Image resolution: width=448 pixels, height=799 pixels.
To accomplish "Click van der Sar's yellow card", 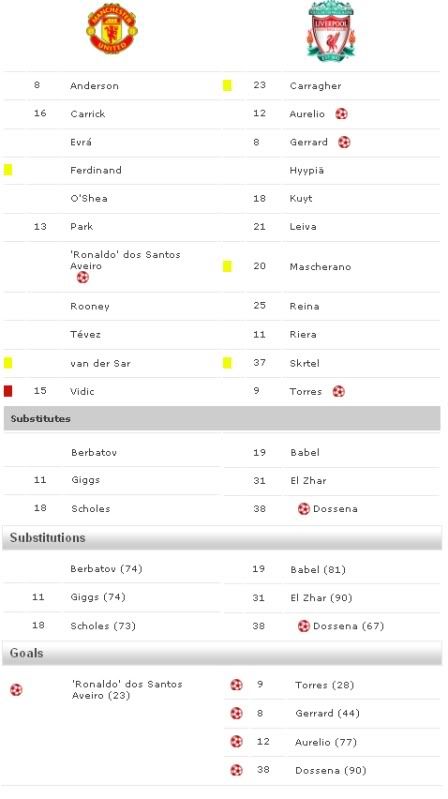I will [8, 363].
